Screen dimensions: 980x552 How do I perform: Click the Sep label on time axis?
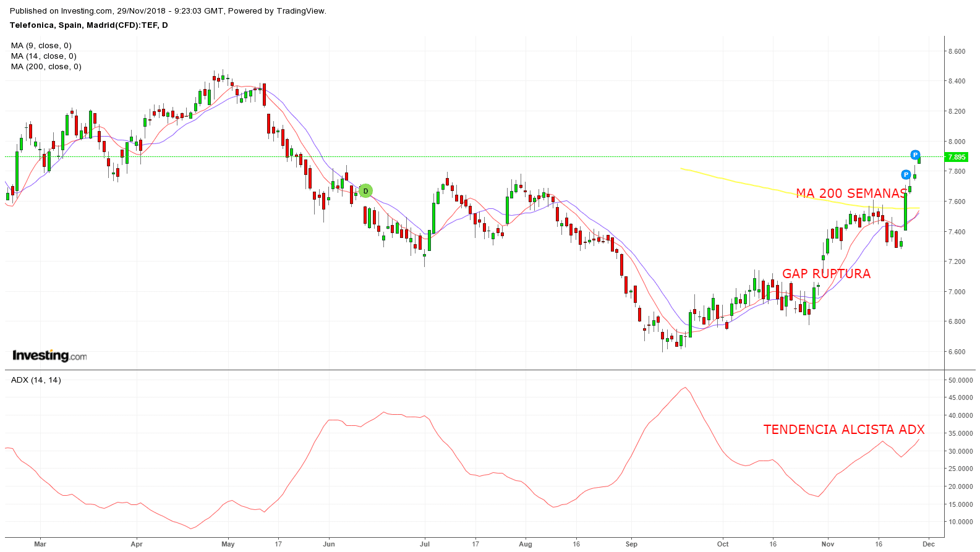pyautogui.click(x=631, y=544)
